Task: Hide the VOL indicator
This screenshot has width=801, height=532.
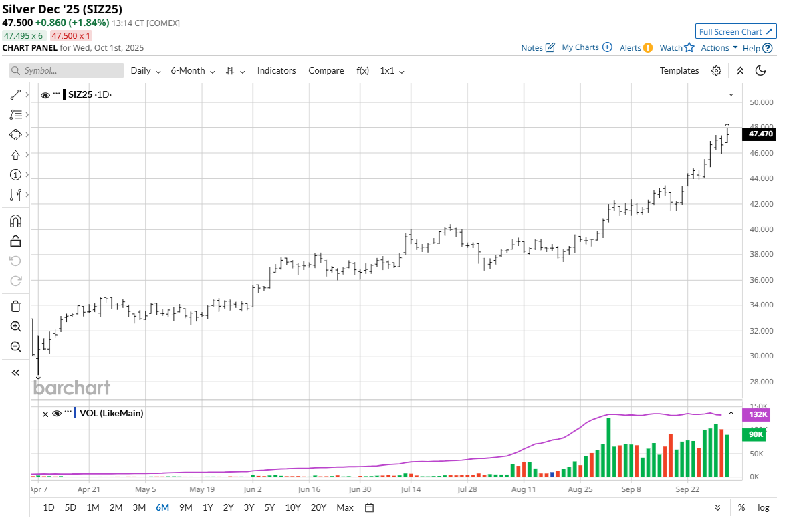Action: (57, 414)
